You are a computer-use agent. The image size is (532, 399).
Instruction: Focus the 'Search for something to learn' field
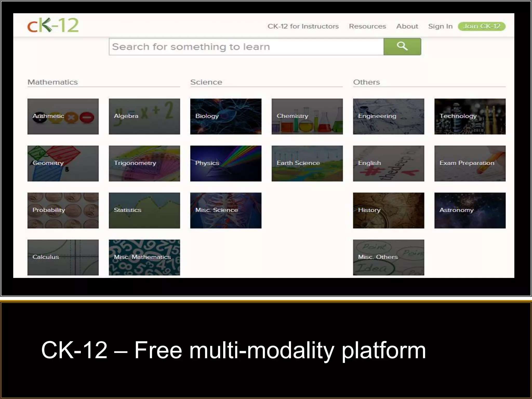point(246,46)
